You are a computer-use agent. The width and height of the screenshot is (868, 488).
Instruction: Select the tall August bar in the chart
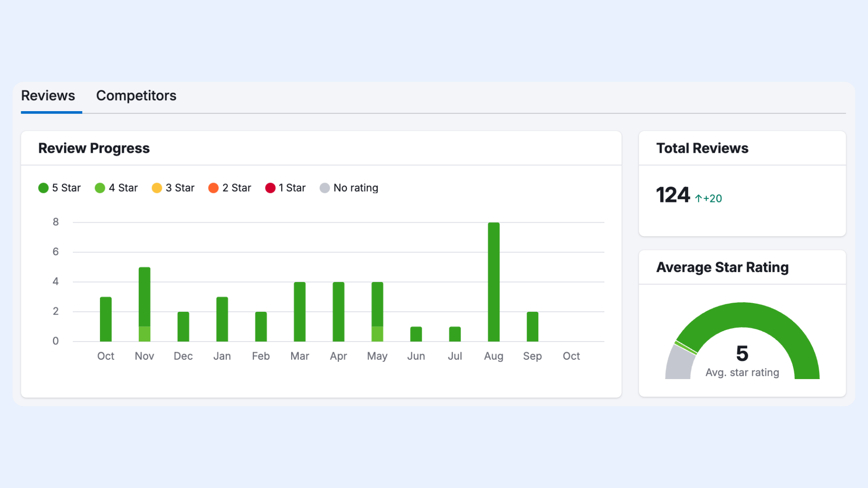tap(494, 280)
